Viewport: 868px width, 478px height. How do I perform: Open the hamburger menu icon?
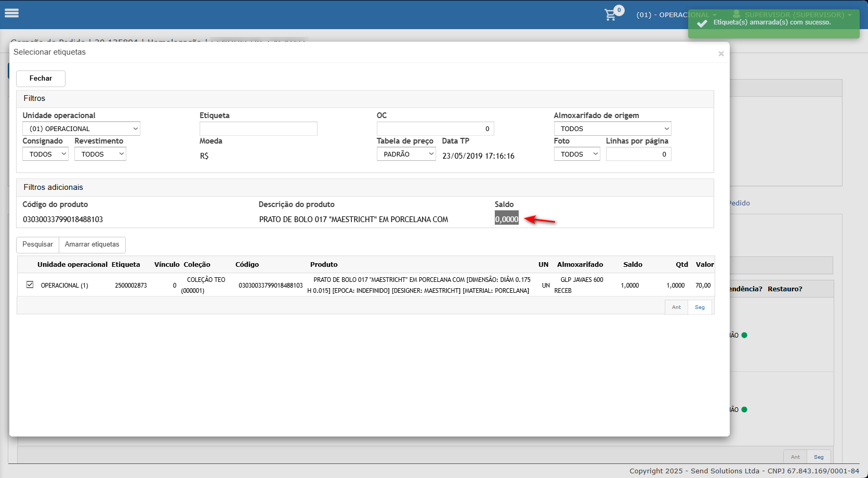[11, 14]
